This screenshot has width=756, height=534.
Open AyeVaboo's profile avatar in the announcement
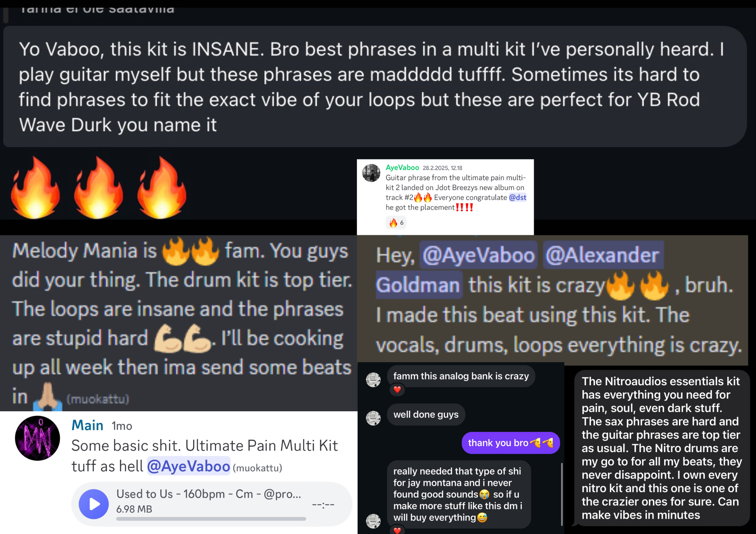click(371, 173)
